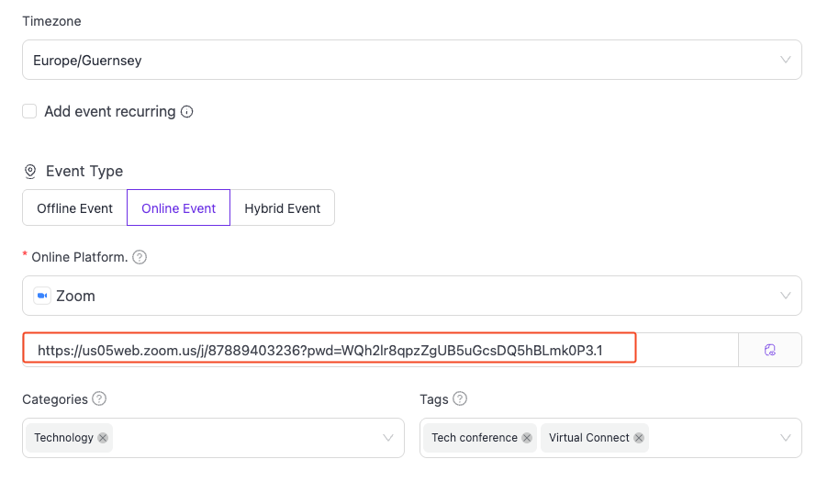839x504 pixels.
Task: Select the Offline Event option
Action: (74, 208)
